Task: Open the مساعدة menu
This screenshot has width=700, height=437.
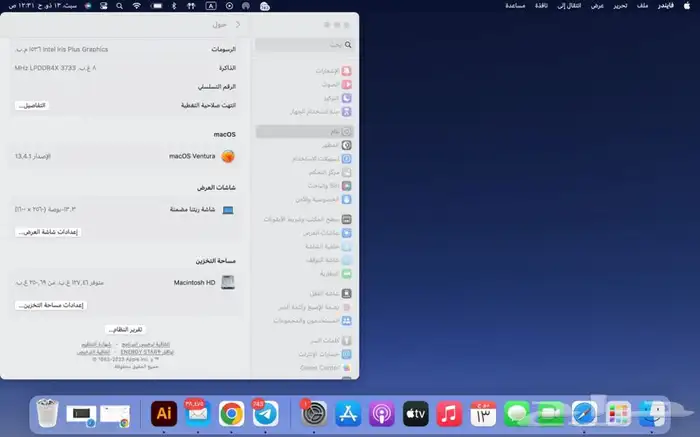Action: click(515, 6)
